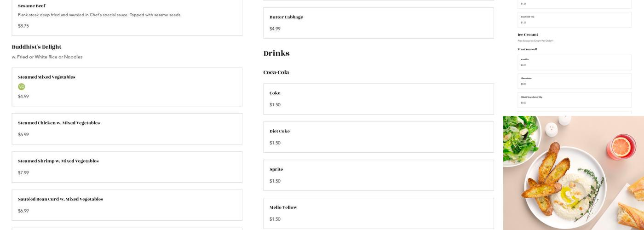The width and height of the screenshot is (644, 230).
Task: Select the Vanilla ice cream option
Action: pos(574,62)
